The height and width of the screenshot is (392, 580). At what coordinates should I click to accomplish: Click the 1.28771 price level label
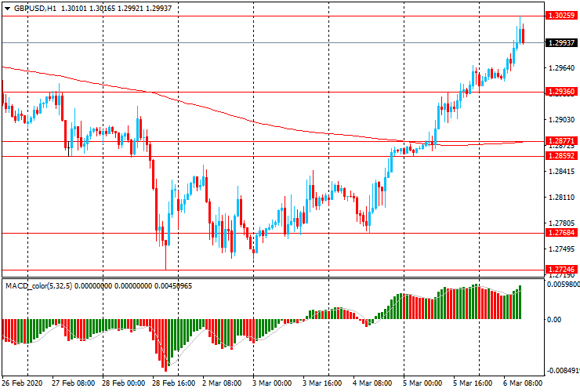tap(562, 141)
